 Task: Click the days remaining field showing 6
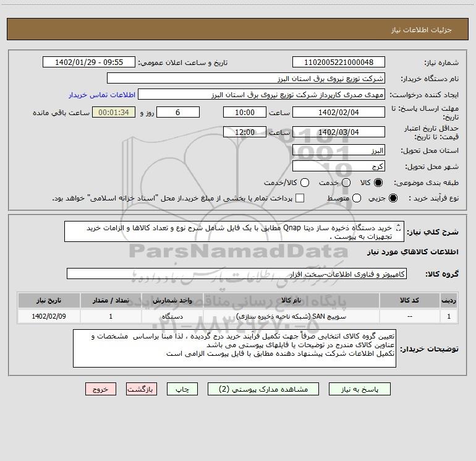(178, 112)
